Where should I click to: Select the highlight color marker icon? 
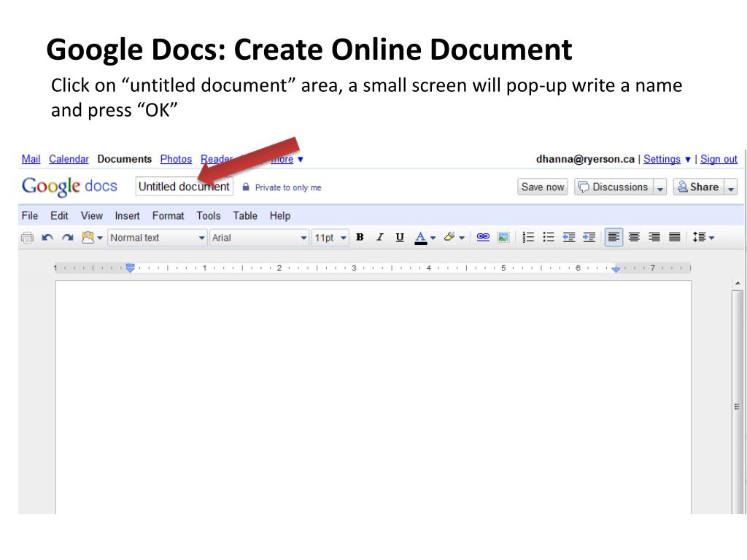(449, 237)
